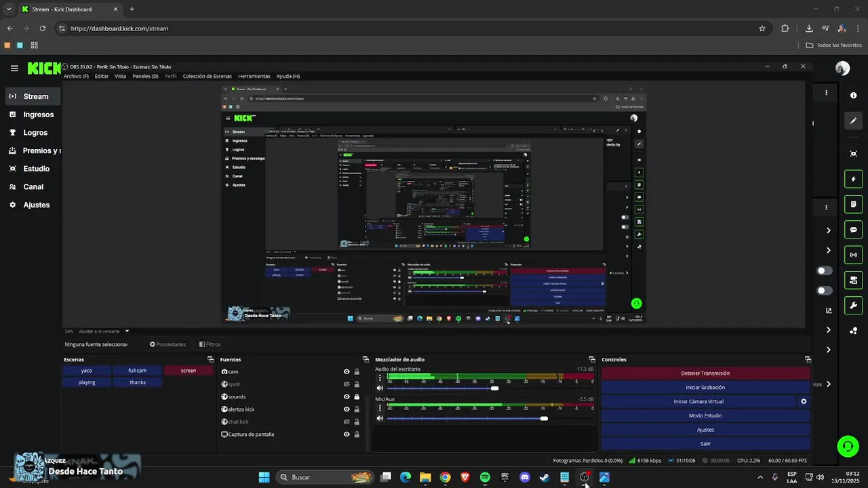868x488 pixels.
Task: Click Modo Estudio button
Action: [705, 415]
